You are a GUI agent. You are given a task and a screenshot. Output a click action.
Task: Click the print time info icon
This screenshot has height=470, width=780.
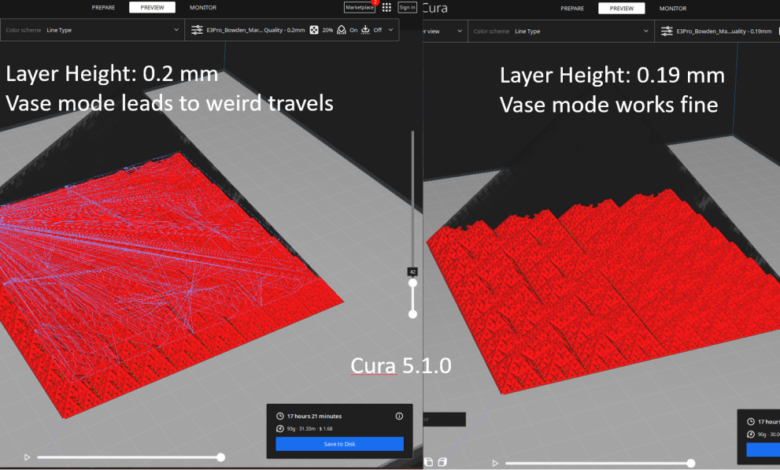(399, 416)
